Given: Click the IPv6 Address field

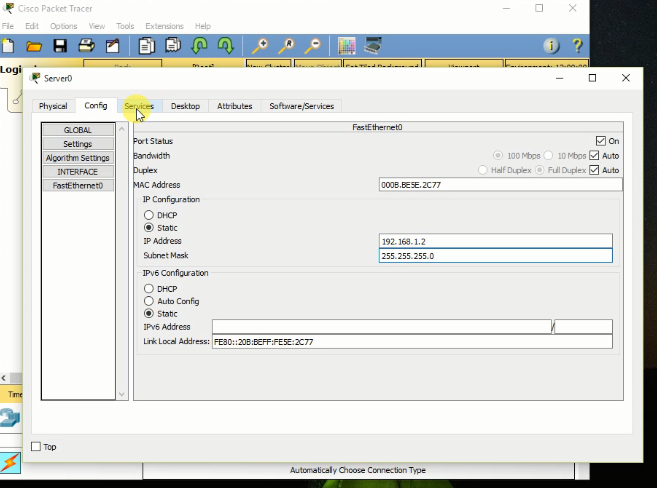Looking at the screenshot, I should tap(382, 327).
